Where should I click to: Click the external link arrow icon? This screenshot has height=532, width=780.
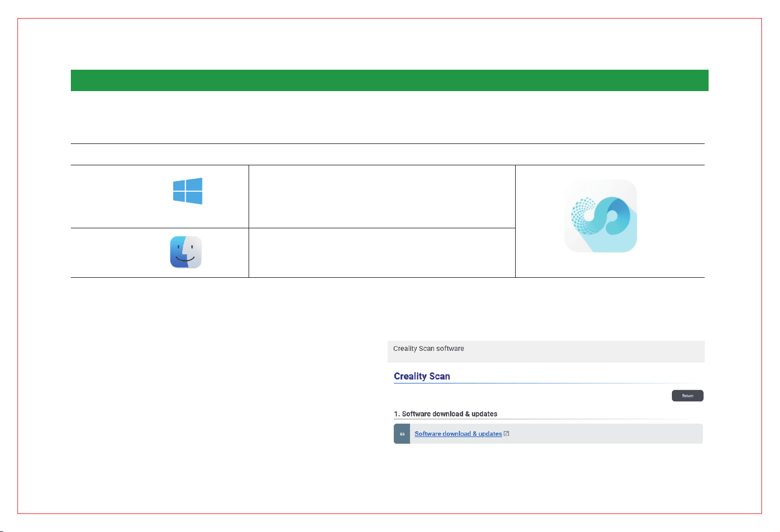[507, 434]
